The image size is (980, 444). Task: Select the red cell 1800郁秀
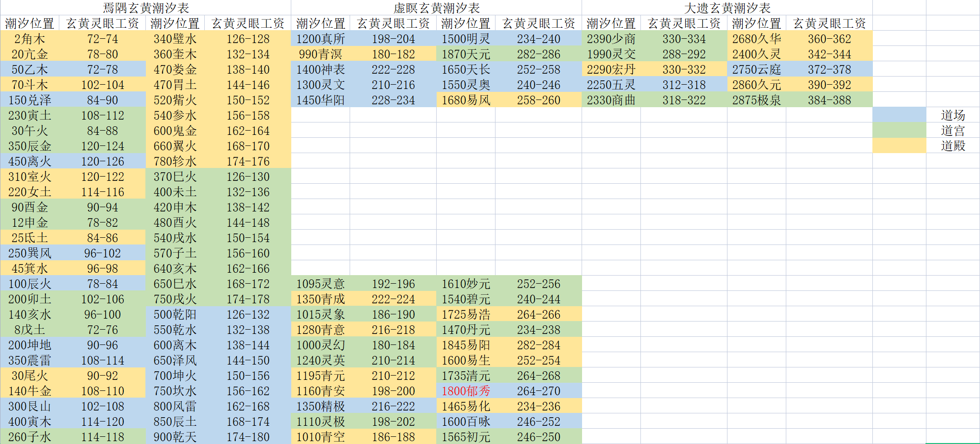(x=466, y=390)
